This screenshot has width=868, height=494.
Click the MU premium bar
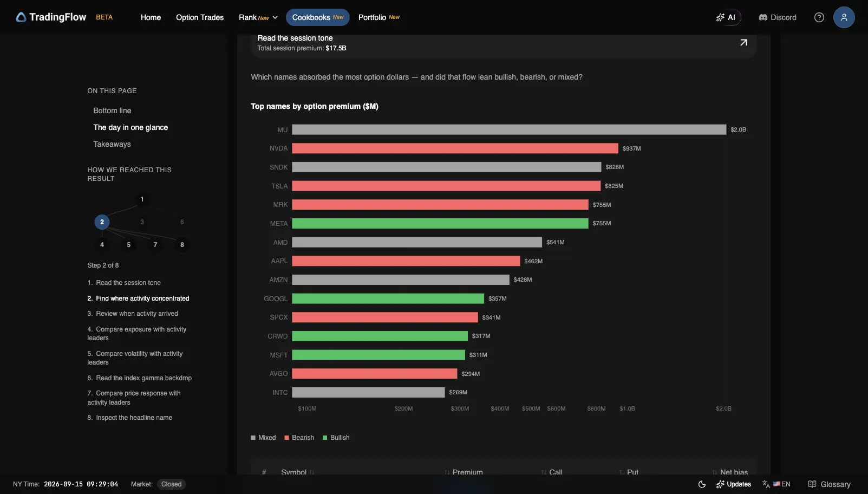click(509, 129)
